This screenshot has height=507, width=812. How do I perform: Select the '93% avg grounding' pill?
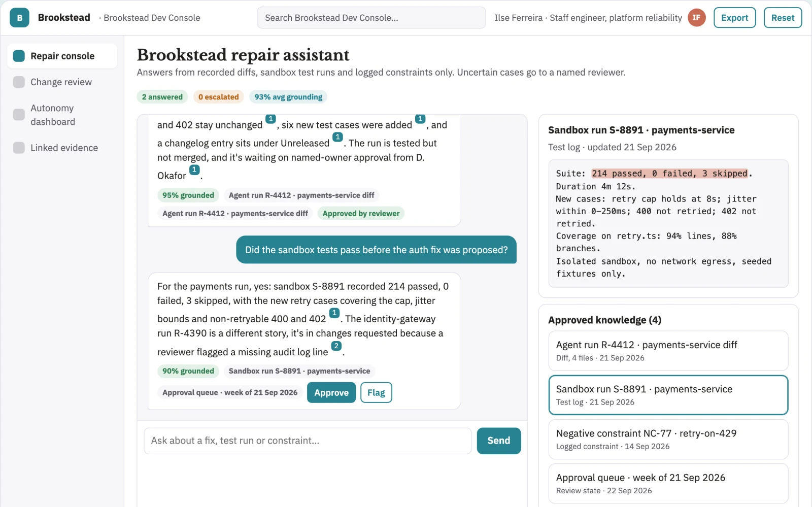click(x=288, y=97)
